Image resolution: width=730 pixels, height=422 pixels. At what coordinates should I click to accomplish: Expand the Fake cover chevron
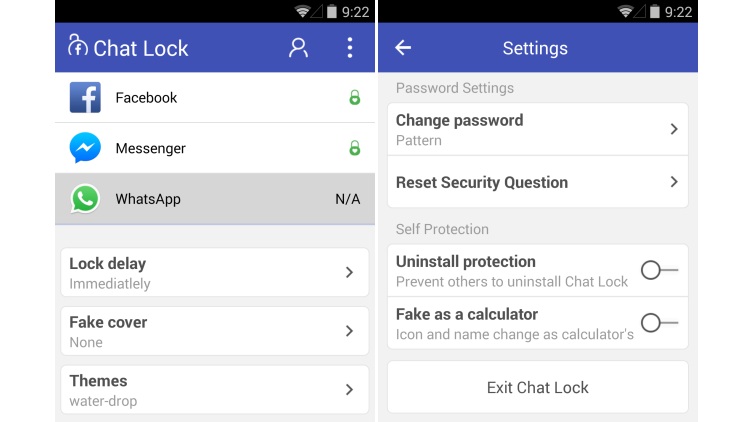350,331
